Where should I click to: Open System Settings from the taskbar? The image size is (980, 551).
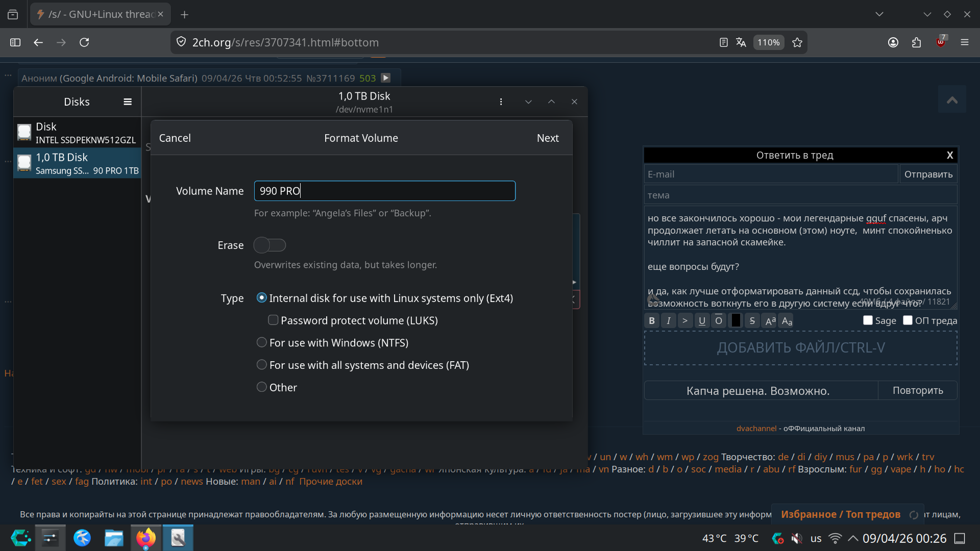click(51, 538)
